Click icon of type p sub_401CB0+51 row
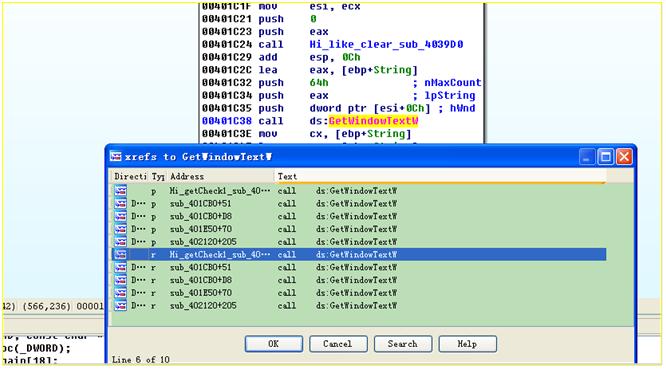Screen dimensions: 666x369 tap(121, 203)
